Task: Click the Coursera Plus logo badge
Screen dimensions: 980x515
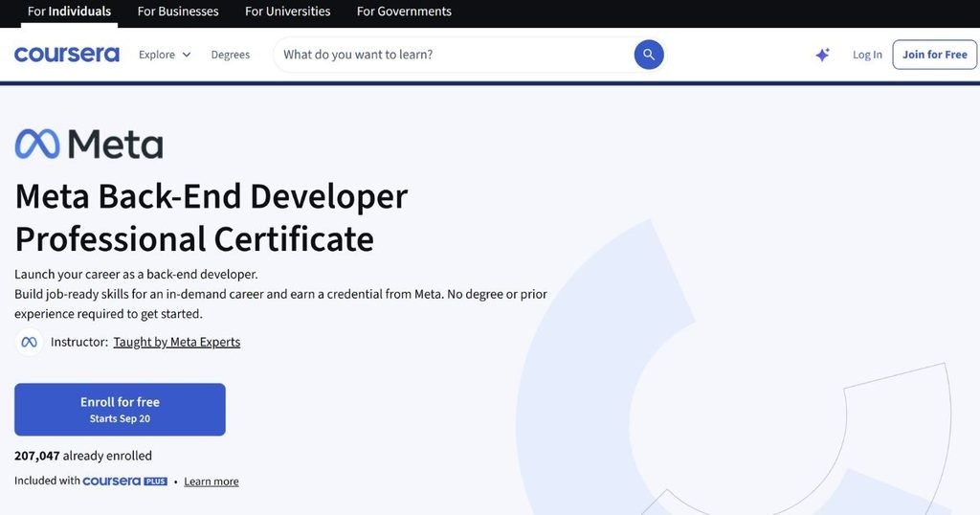Action: [125, 481]
